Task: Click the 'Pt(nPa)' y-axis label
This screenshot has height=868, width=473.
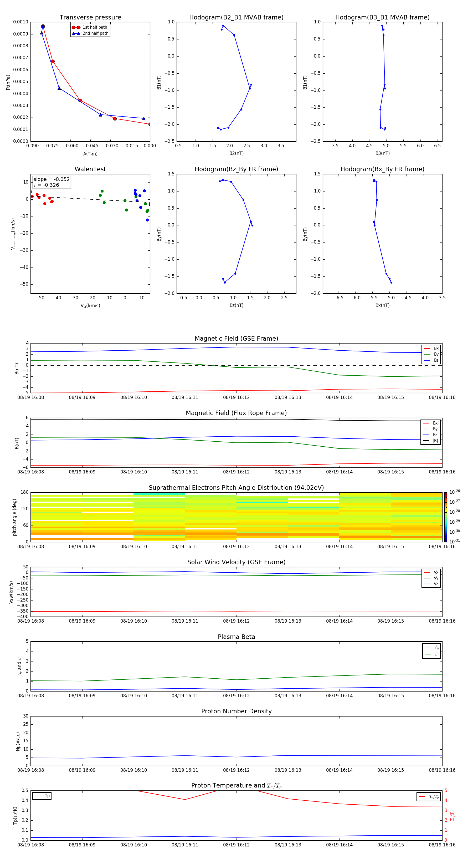Action: point(8,82)
